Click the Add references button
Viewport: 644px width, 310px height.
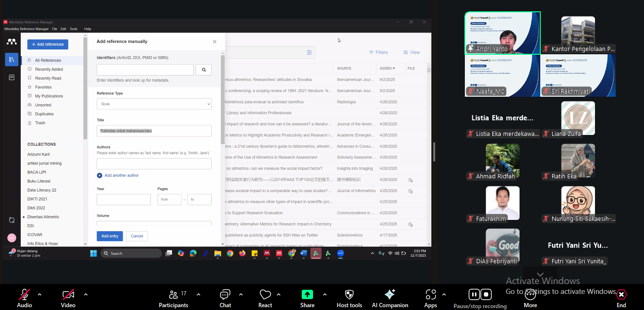(x=48, y=44)
